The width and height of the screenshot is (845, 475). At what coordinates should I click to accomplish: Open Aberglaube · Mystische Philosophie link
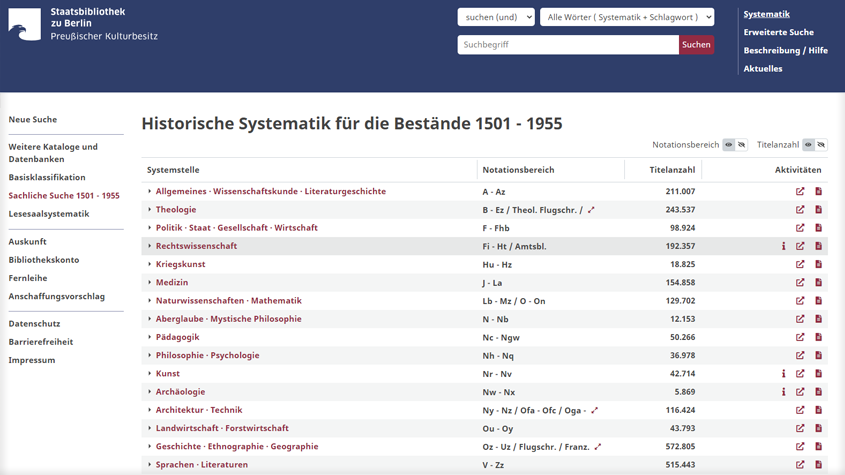click(x=228, y=319)
